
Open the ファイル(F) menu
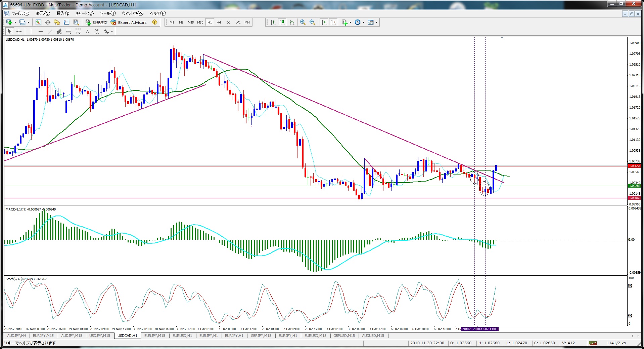[20, 13]
